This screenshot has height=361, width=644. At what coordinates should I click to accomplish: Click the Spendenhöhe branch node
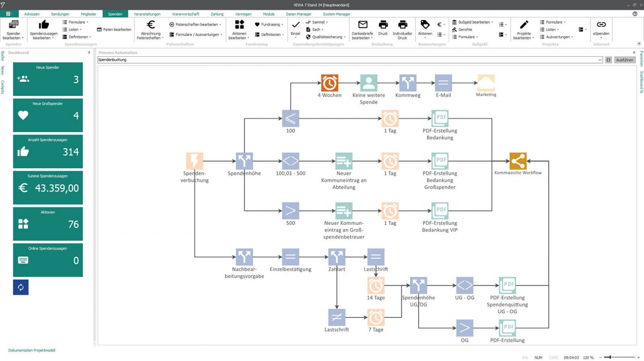[x=244, y=161]
